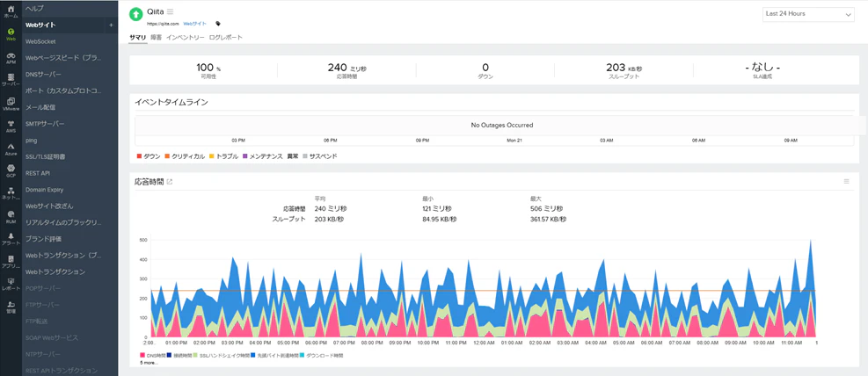Toggle the 先頭バイト到達時間 legend series
Image resolution: width=868 pixels, height=376 pixels.
pyautogui.click(x=274, y=355)
